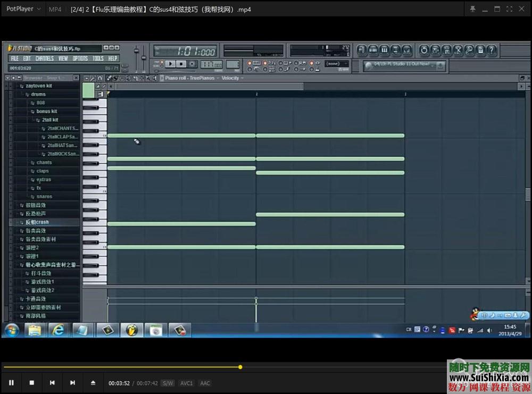Toggle the piano roll magnet snap icon

click(x=100, y=78)
